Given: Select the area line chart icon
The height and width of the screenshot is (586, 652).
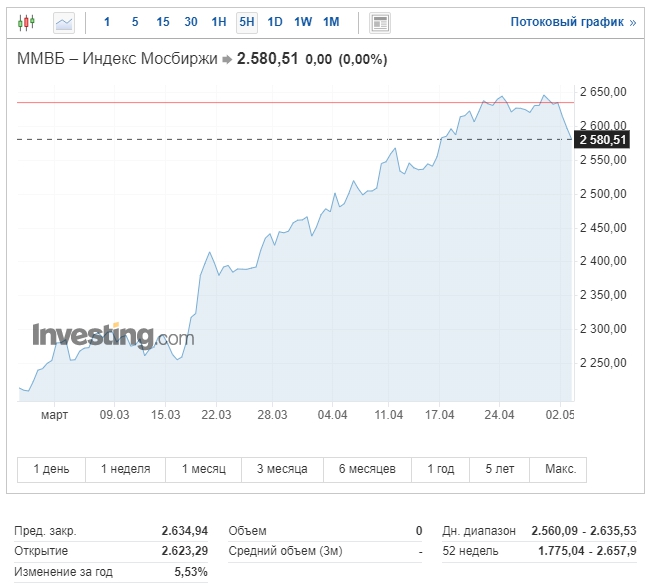Looking at the screenshot, I should click(x=64, y=22).
